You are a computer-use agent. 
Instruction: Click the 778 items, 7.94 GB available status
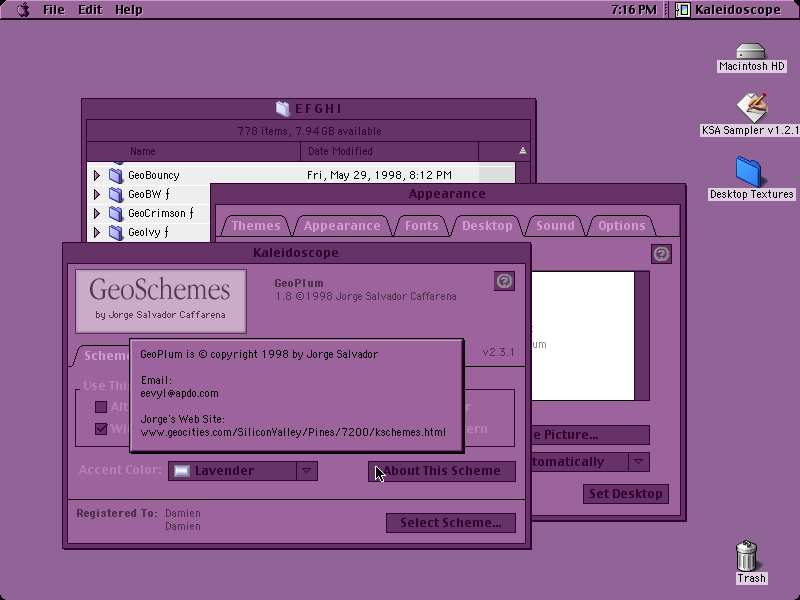tap(309, 131)
